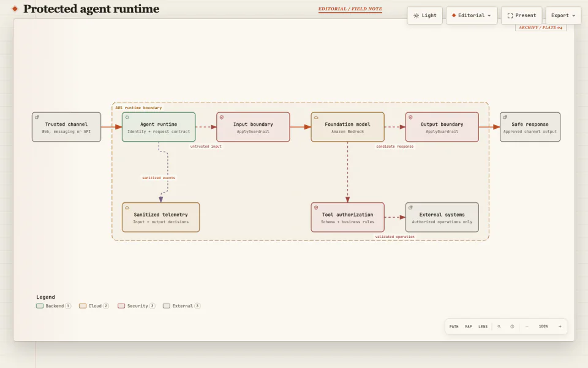
Task: Click the 'validated operation' edge label
Action: [x=395, y=237]
